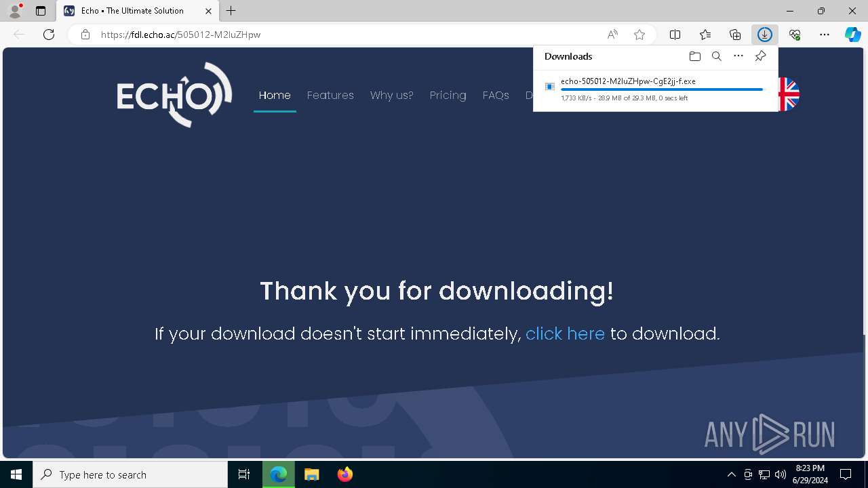The width and height of the screenshot is (868, 488).
Task: Launch Firefox from taskbar
Action: [345, 474]
